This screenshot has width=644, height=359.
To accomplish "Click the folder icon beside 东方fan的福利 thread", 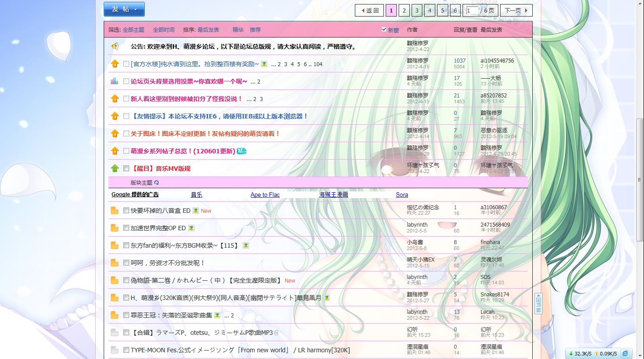I will [x=114, y=245].
